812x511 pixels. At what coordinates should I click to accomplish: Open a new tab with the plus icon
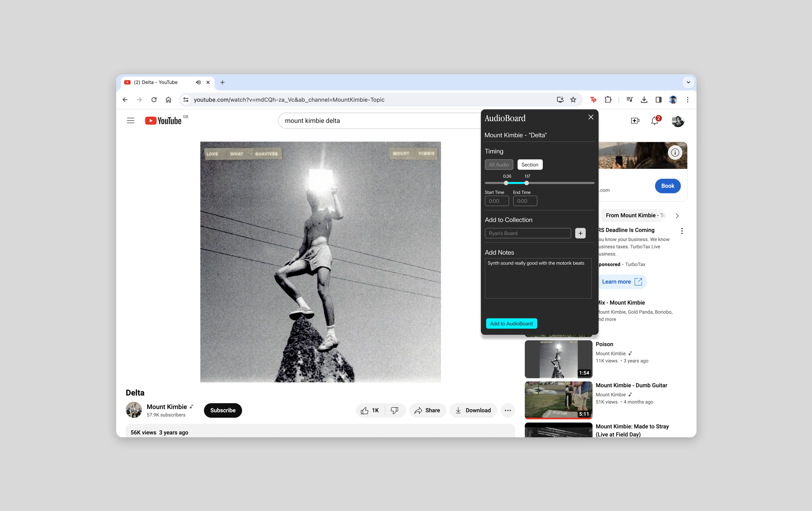pyautogui.click(x=222, y=82)
